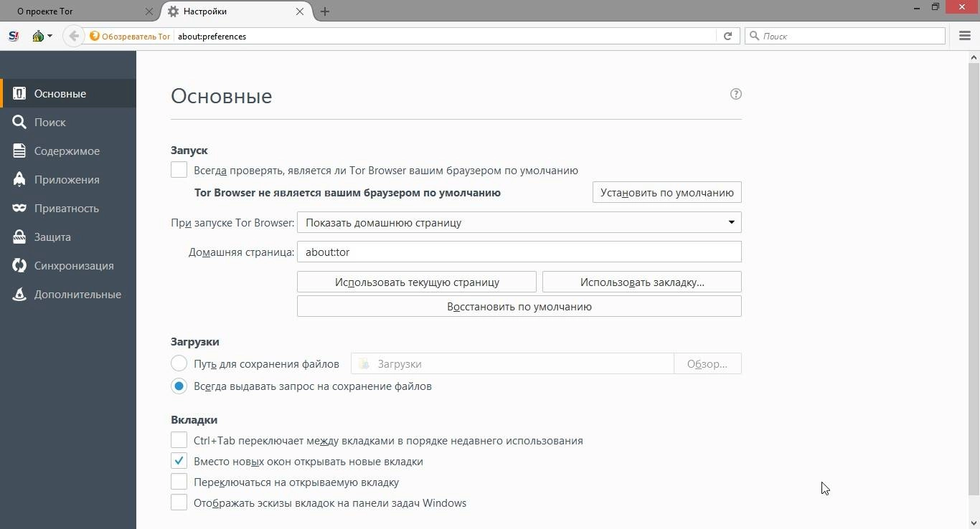Image resolution: width=980 pixels, height=529 pixels.
Task: Click the Tor Browser не является default text
Action: (x=347, y=192)
